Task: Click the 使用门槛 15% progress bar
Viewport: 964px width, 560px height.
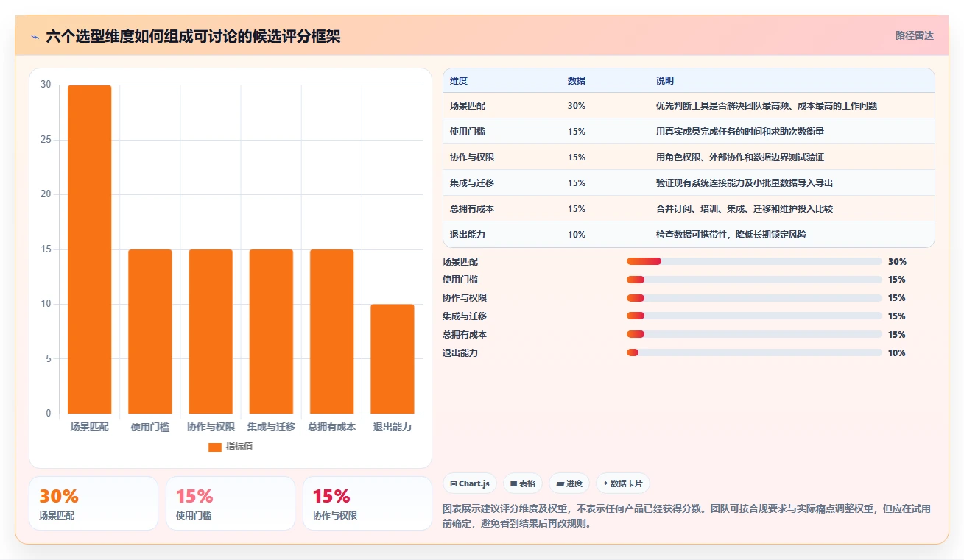Action: (754, 280)
